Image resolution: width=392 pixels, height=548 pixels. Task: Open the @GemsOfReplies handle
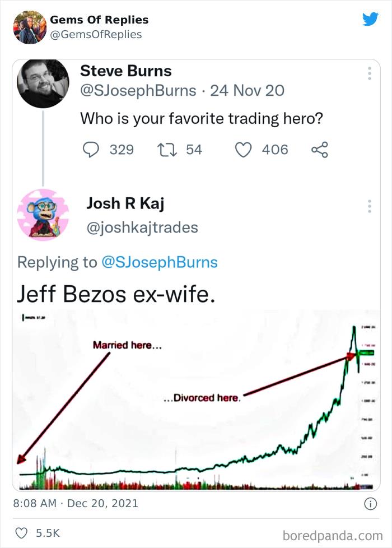pyautogui.click(x=96, y=35)
